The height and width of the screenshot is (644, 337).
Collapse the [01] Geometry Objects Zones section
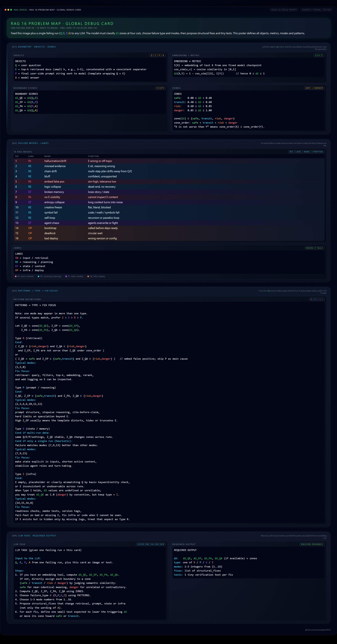[34, 47]
